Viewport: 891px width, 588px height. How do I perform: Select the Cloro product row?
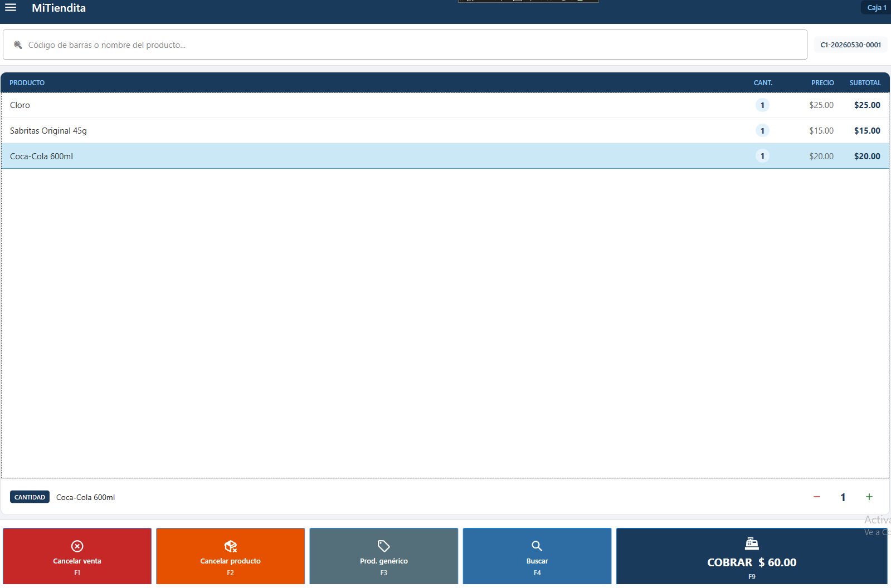pos(445,105)
